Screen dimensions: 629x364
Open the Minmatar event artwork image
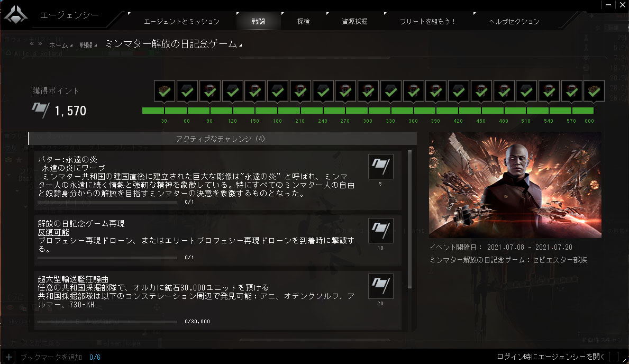click(515, 185)
